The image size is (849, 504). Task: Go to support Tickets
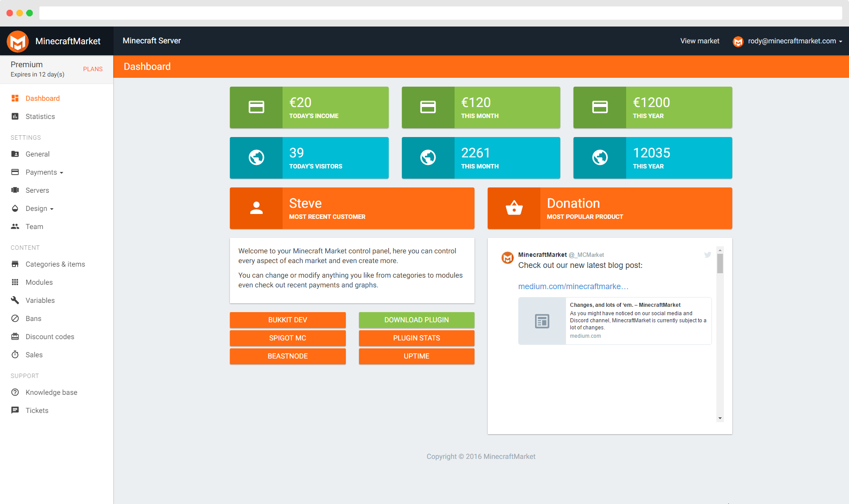(x=37, y=410)
